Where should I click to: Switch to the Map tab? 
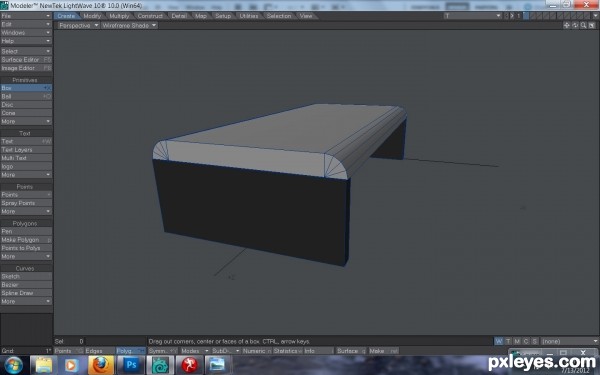point(201,16)
